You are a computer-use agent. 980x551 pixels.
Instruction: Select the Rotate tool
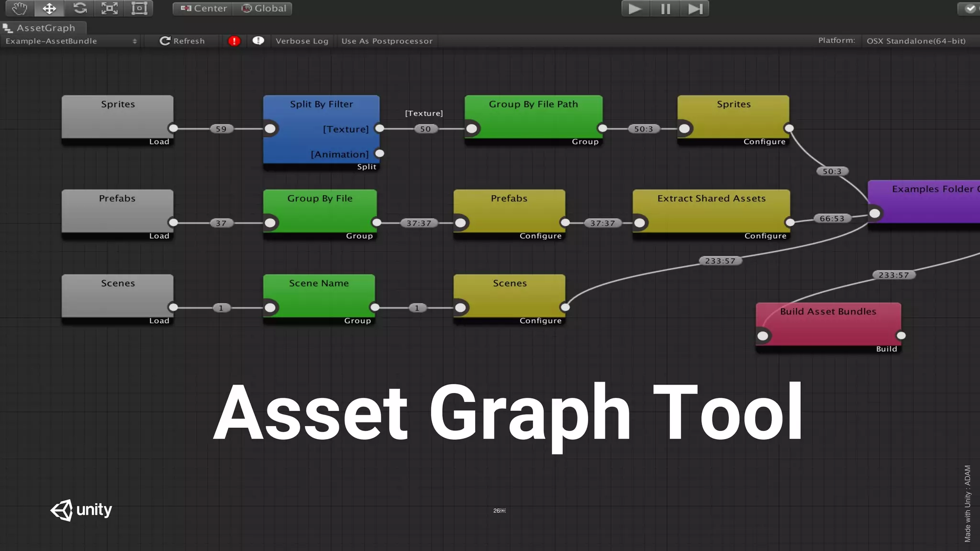79,8
